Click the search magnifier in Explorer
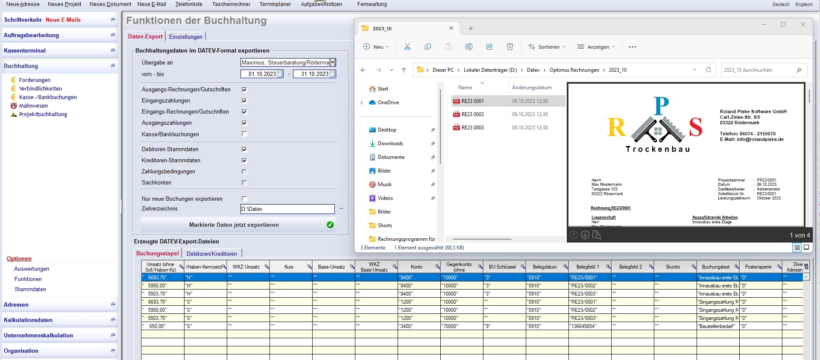820x360 pixels. (x=798, y=70)
